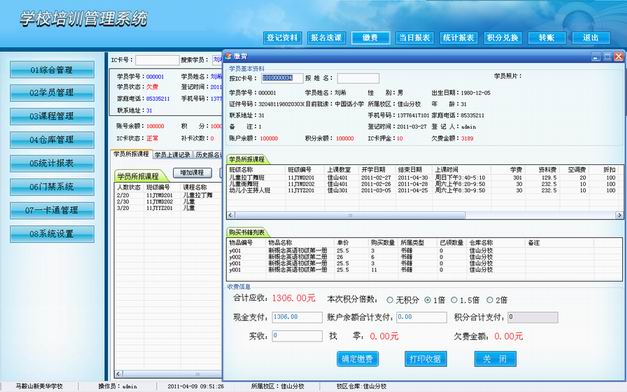The image size is (627, 392).
Task: Focus the 按IC卡号 input field
Action: pyautogui.click(x=282, y=78)
